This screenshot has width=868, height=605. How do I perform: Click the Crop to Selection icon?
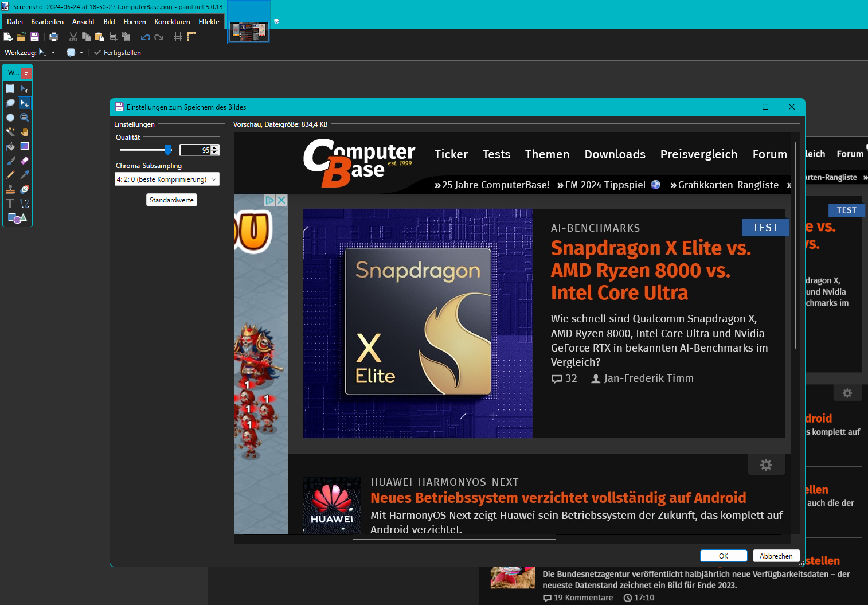click(113, 37)
